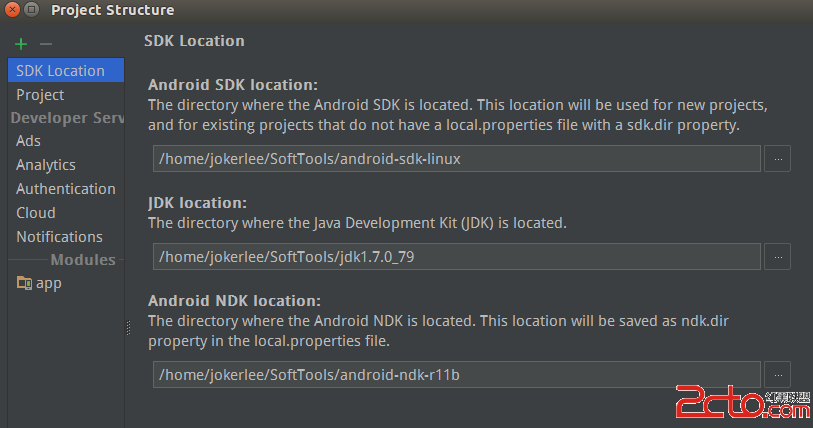
Task: Choose Cloud from the sidebar list
Action: (36, 213)
